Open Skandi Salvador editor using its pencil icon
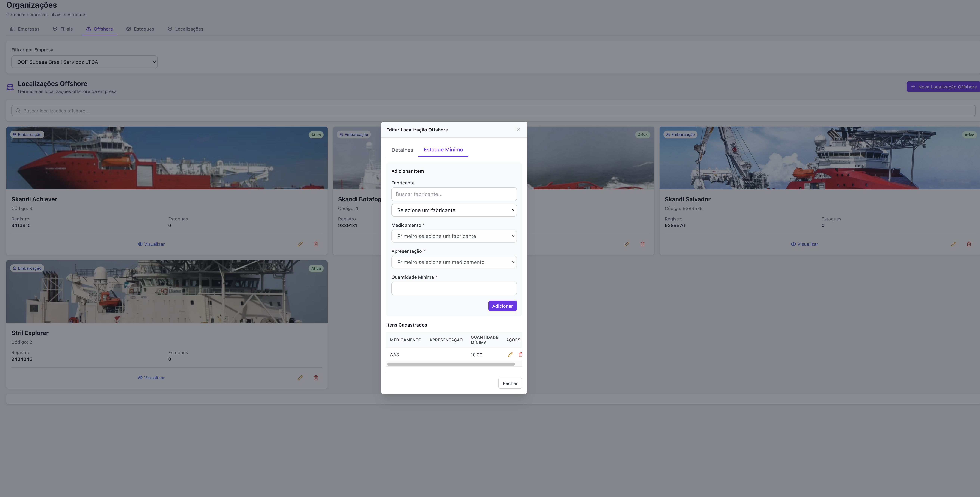The image size is (980, 497). [x=953, y=244]
